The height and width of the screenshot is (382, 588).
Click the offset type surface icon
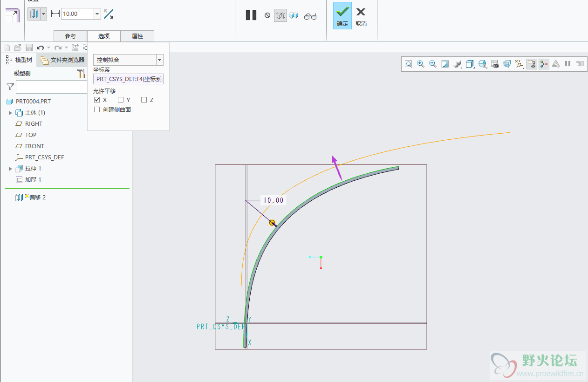(34, 14)
